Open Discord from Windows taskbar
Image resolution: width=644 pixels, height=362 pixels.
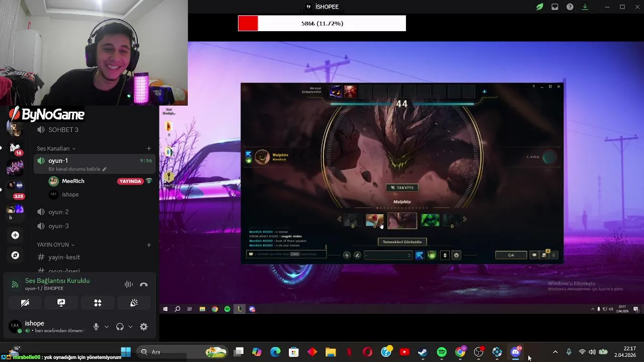coord(516,352)
